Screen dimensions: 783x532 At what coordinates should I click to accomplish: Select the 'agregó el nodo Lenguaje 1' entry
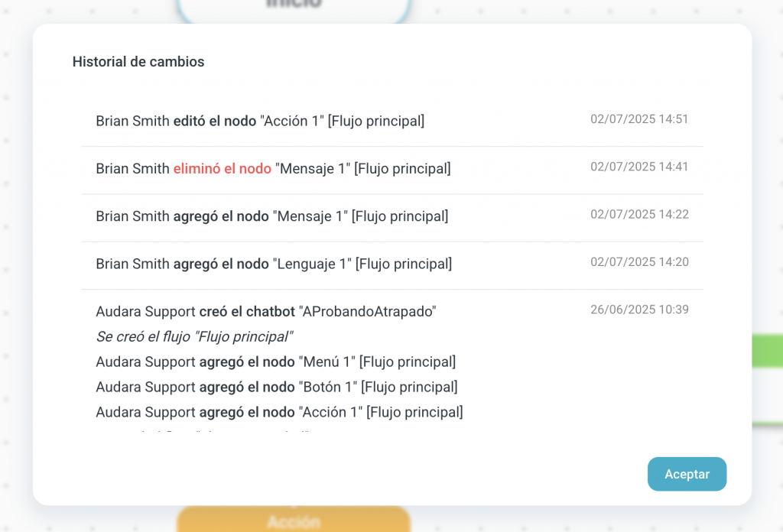[x=274, y=264]
